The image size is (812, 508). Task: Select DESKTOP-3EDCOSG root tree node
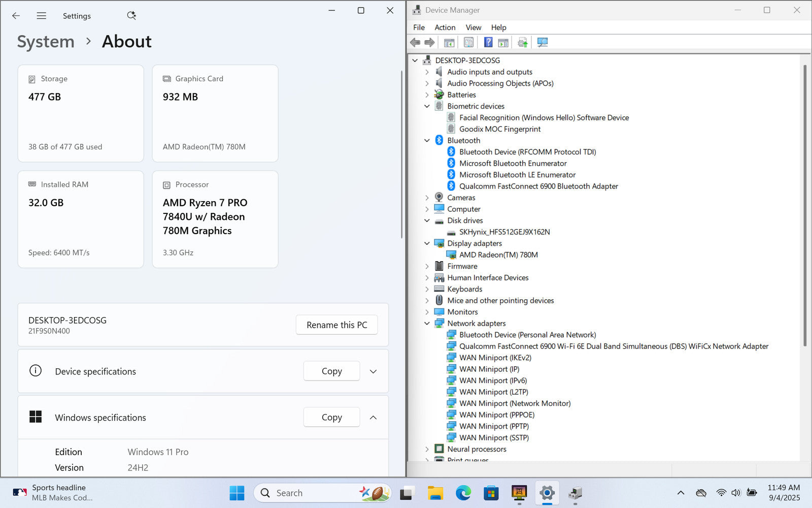[467, 60]
